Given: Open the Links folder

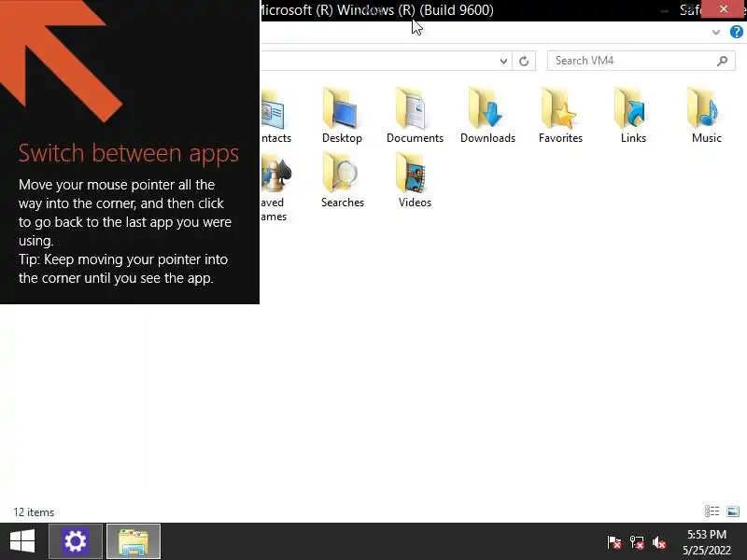Looking at the screenshot, I should 633,116.
